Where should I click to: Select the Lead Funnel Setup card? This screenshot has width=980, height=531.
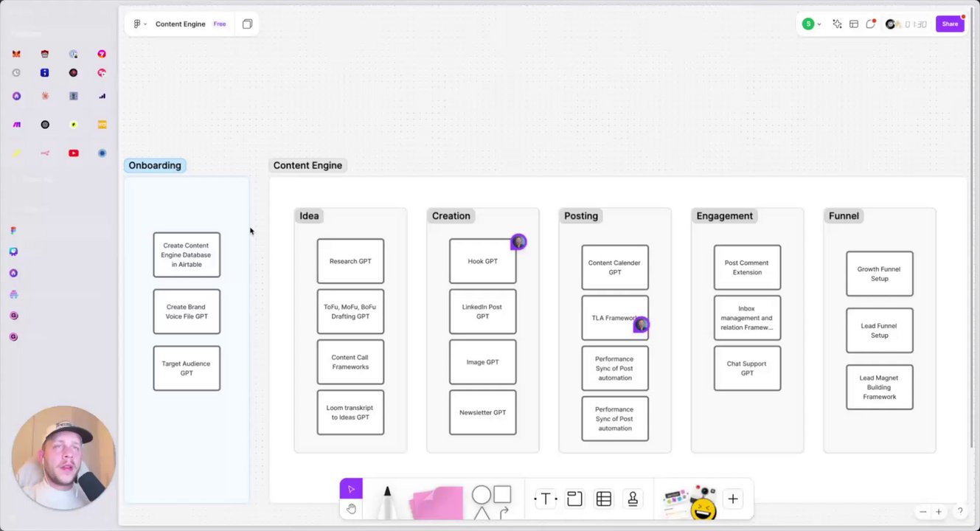pyautogui.click(x=880, y=330)
